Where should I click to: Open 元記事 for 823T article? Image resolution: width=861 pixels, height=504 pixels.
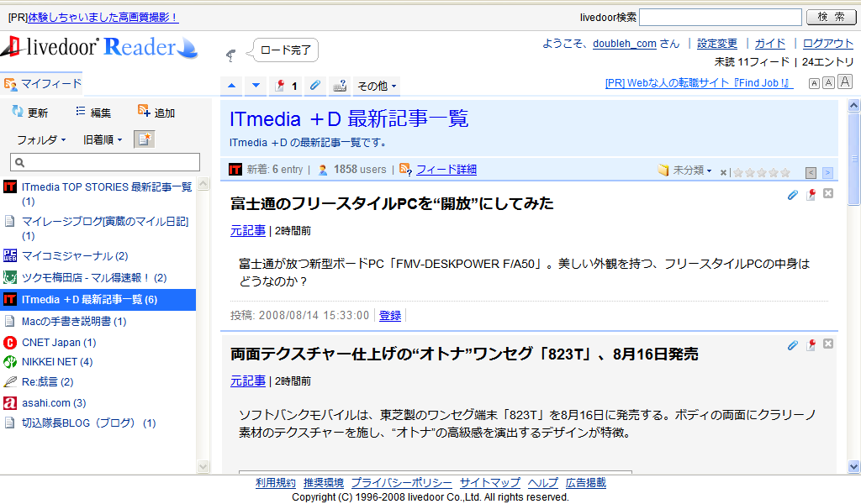(x=248, y=381)
